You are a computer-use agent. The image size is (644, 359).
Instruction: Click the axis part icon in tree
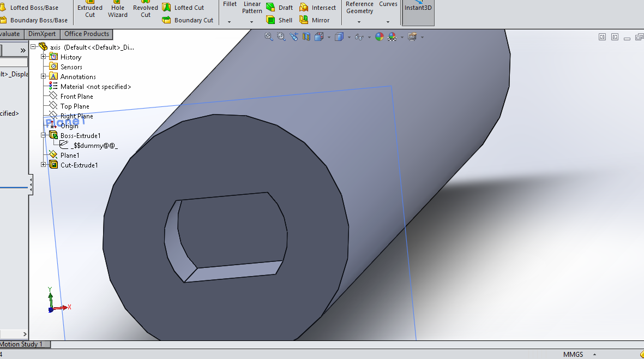[x=43, y=47]
